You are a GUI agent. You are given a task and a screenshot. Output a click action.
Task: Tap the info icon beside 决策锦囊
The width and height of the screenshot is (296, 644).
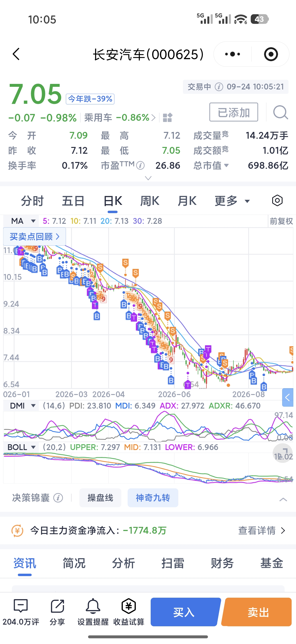pyautogui.click(x=58, y=498)
